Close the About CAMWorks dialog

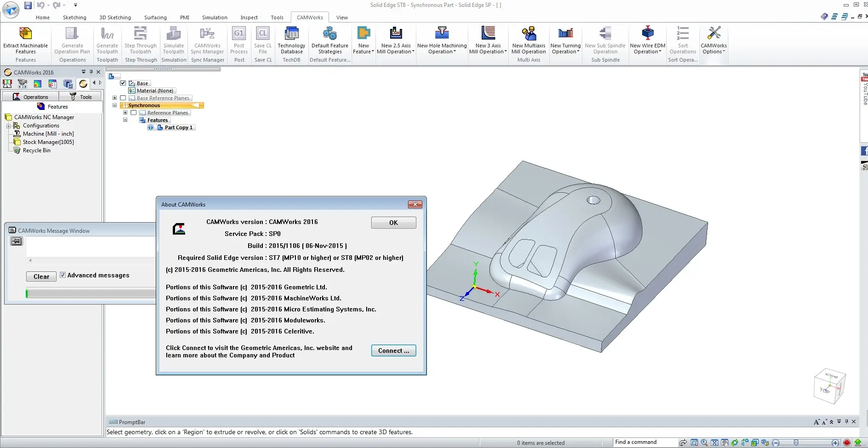coord(415,205)
